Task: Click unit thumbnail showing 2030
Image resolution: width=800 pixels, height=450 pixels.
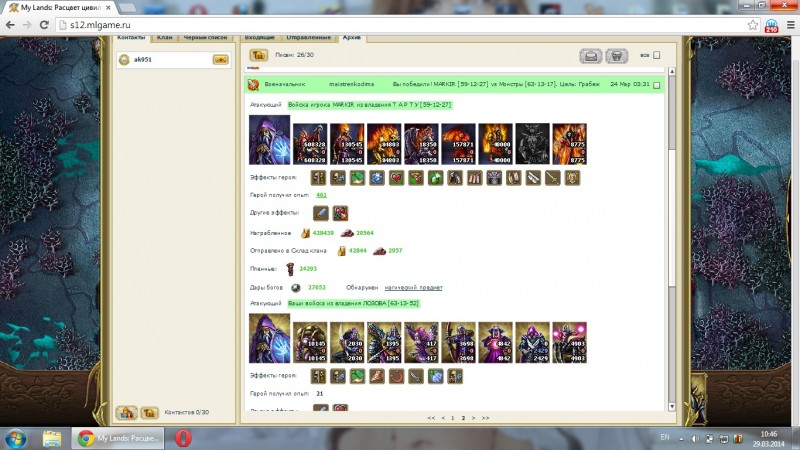Action: pyautogui.click(x=347, y=342)
